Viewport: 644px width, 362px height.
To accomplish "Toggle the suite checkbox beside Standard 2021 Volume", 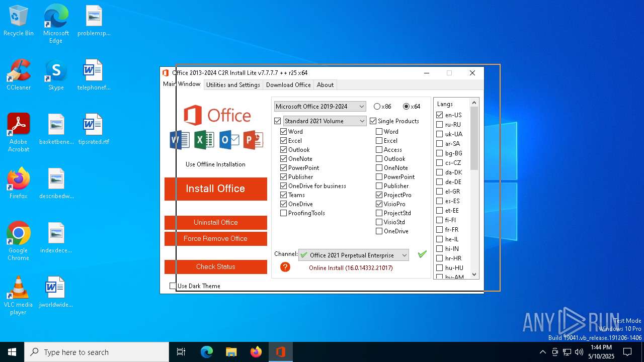I will [278, 121].
